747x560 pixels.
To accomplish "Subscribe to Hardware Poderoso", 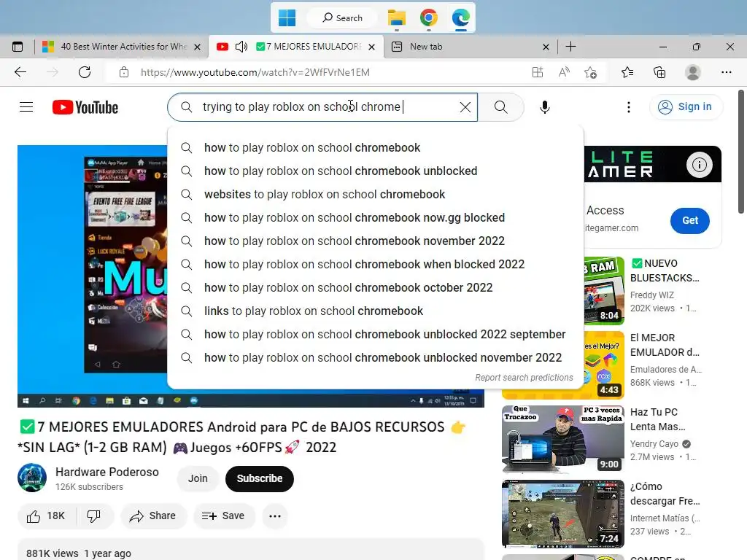I will tap(260, 478).
